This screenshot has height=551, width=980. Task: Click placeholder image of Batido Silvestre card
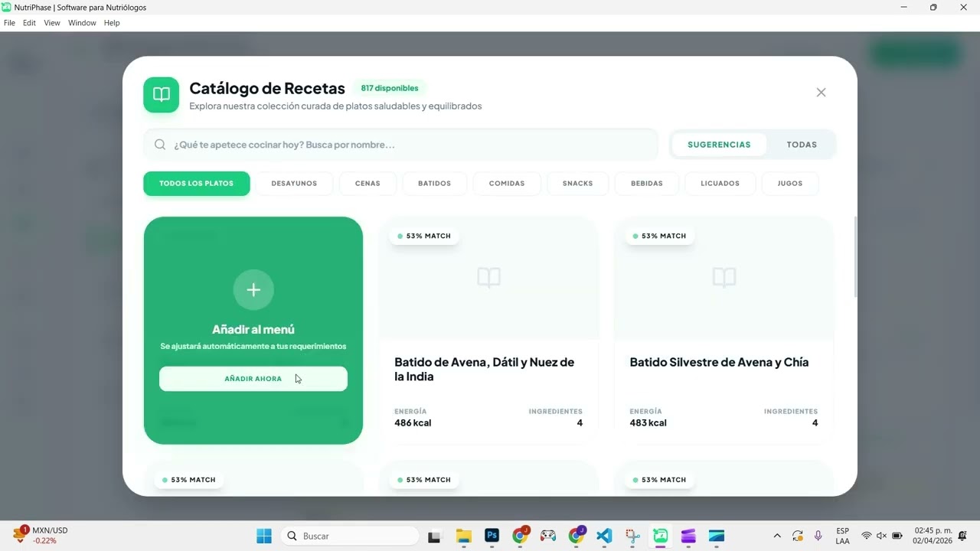724,277
